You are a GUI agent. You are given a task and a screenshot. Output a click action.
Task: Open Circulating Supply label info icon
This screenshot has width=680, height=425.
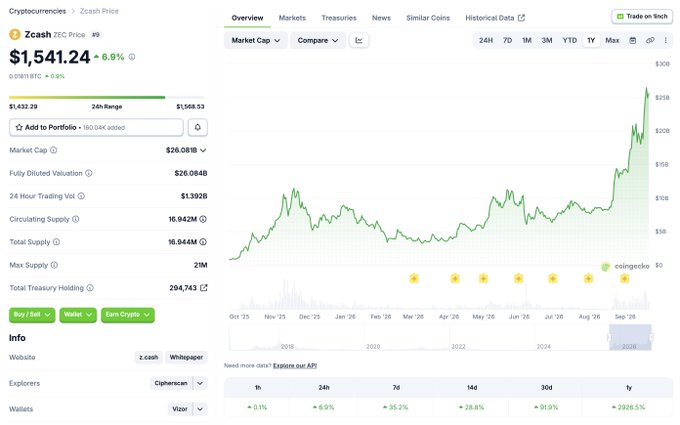tap(75, 219)
